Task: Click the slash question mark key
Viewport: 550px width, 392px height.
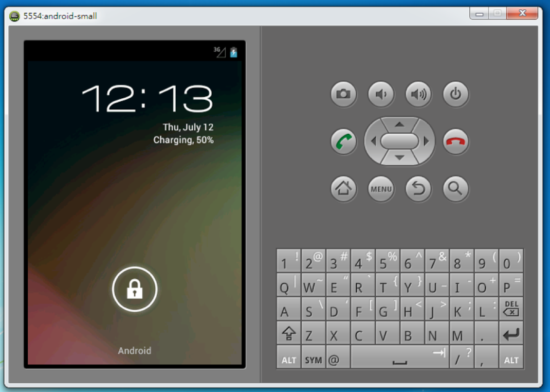Action: pos(461,357)
